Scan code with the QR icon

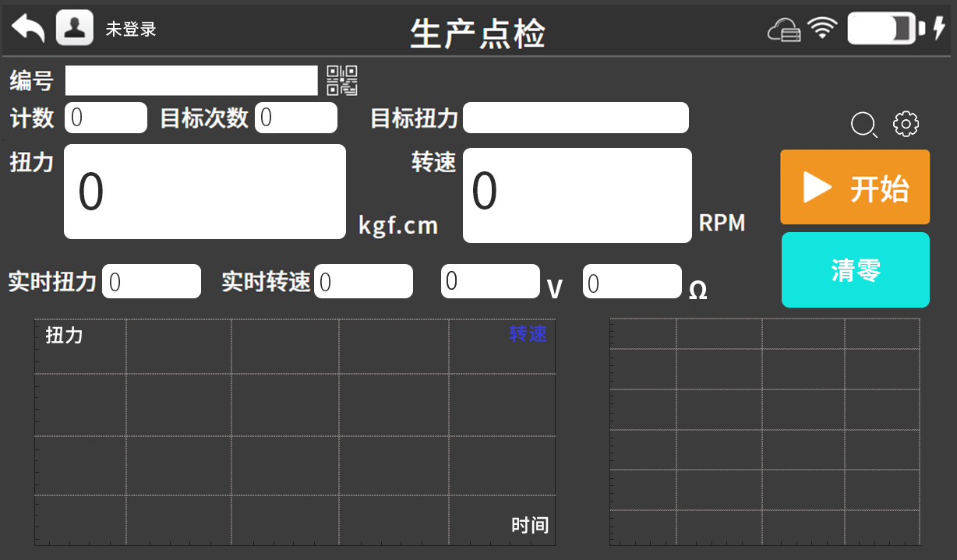(x=342, y=80)
